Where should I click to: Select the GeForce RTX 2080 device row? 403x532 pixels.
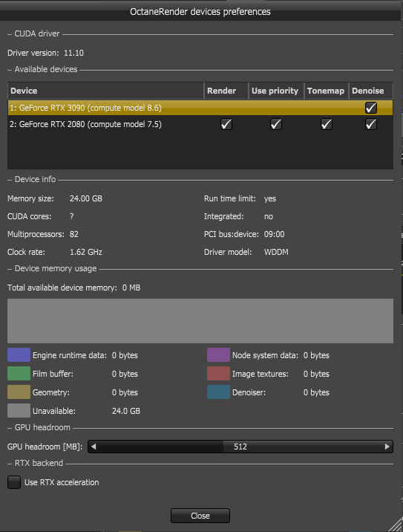tap(200, 124)
